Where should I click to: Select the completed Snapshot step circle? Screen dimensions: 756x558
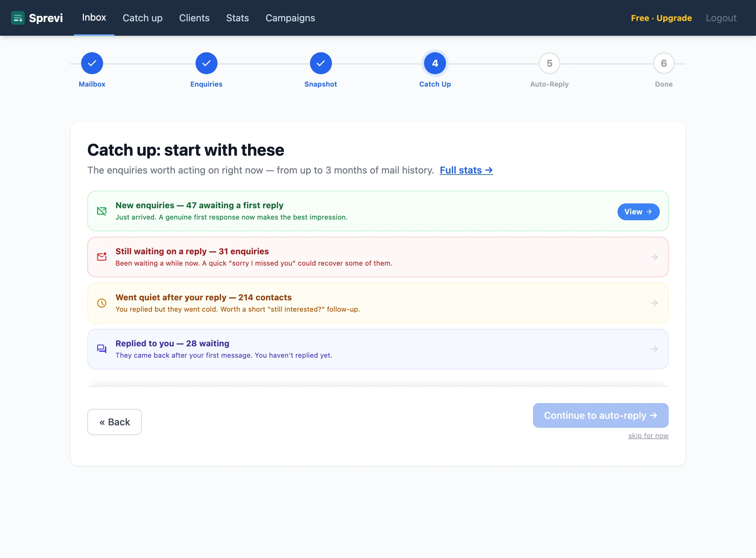tap(321, 63)
